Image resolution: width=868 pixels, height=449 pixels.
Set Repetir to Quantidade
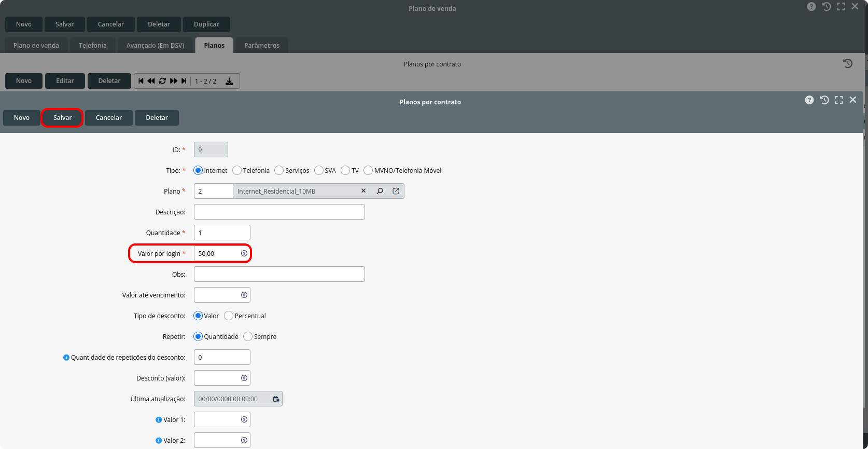[198, 336]
